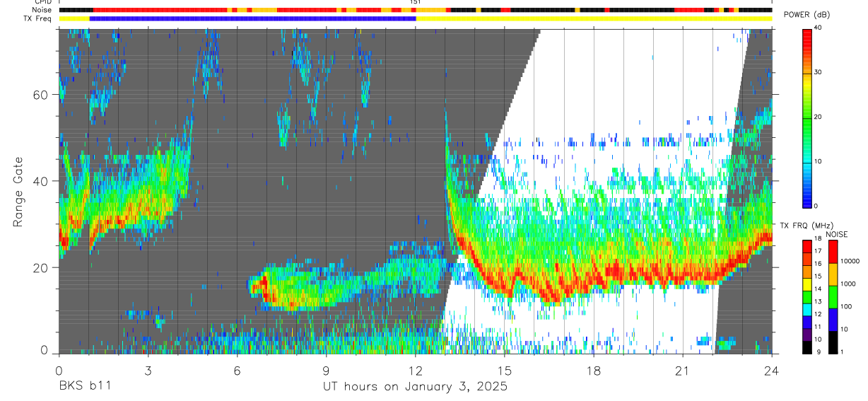The width and height of the screenshot is (868, 401).
Task: Click the Noise status strip at top
Action: point(415,10)
